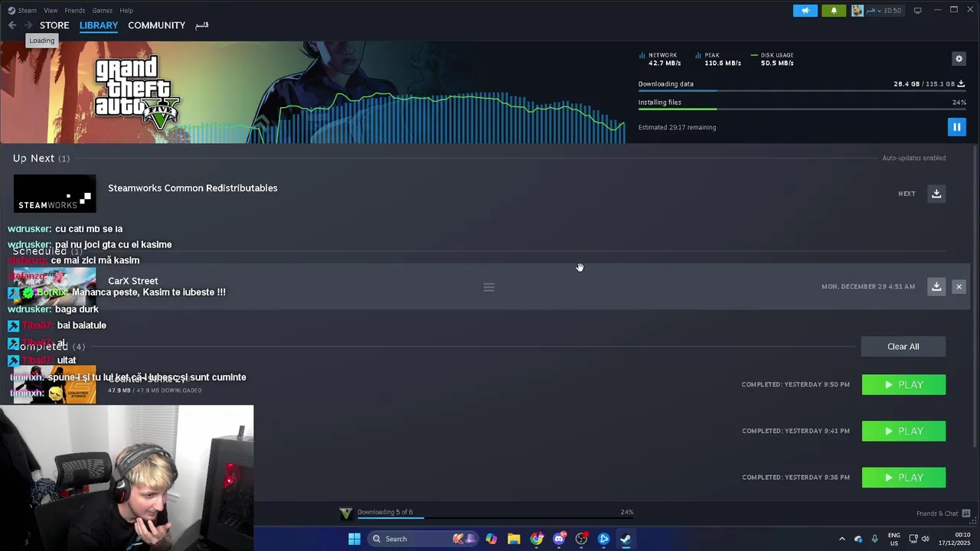Open the Steam menu
The width and height of the screenshot is (980, 551).
coord(27,11)
